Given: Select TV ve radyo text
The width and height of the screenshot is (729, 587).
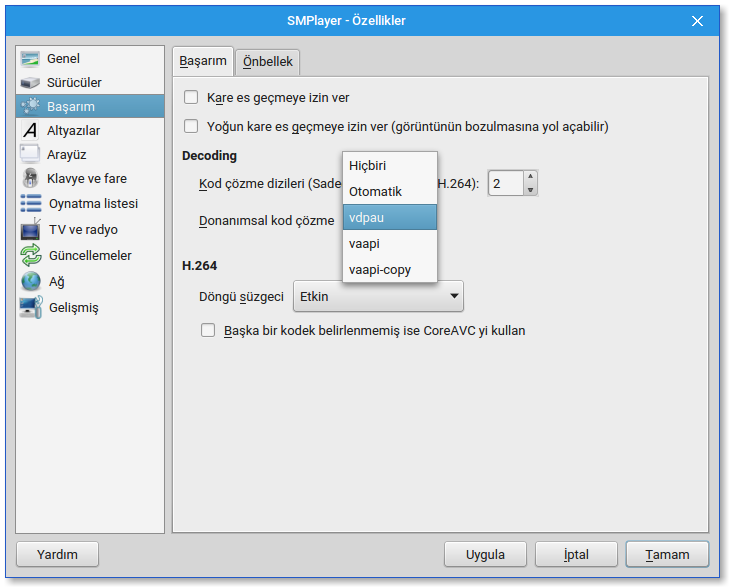Looking at the screenshot, I should click(83, 230).
